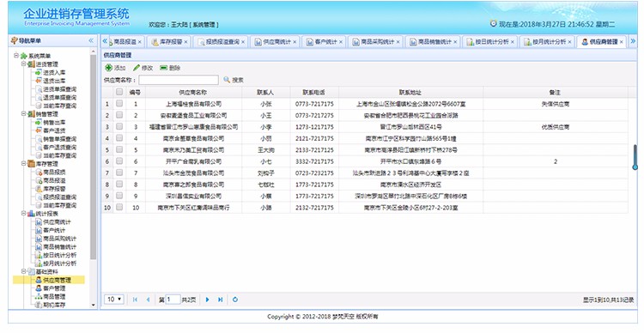Viewport: 644px width, 333px height.
Task: Check the checkbox for supplier row 2
Action: (119, 115)
